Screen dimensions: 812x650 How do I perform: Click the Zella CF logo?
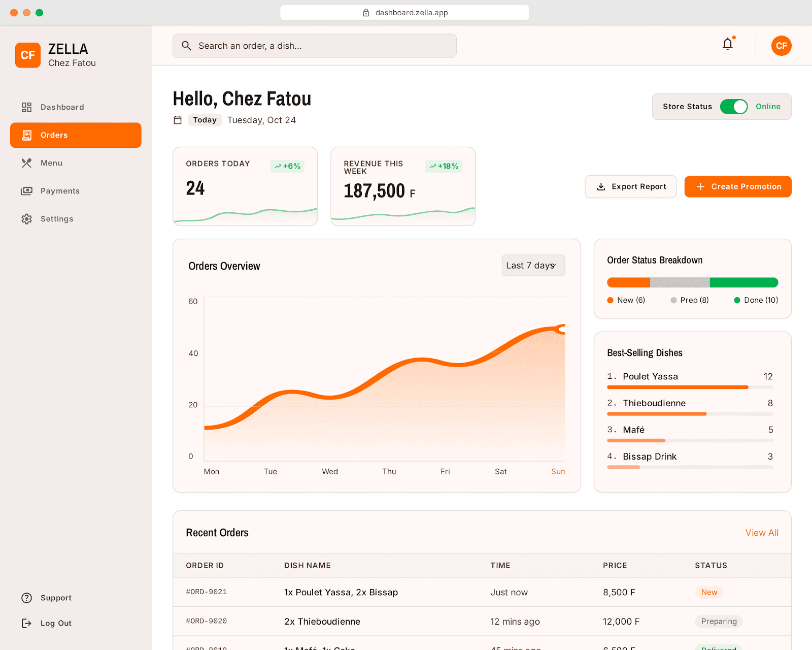pos(28,55)
